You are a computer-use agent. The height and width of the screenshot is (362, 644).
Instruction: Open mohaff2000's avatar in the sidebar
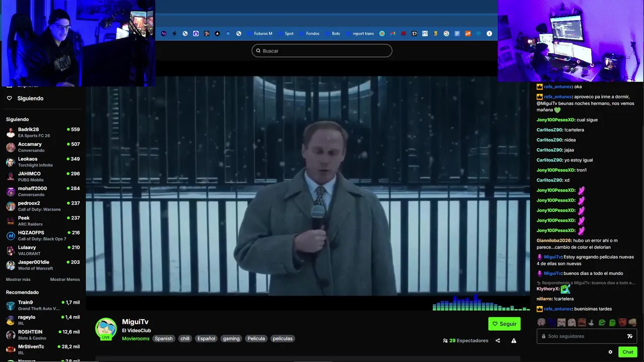tap(11, 192)
